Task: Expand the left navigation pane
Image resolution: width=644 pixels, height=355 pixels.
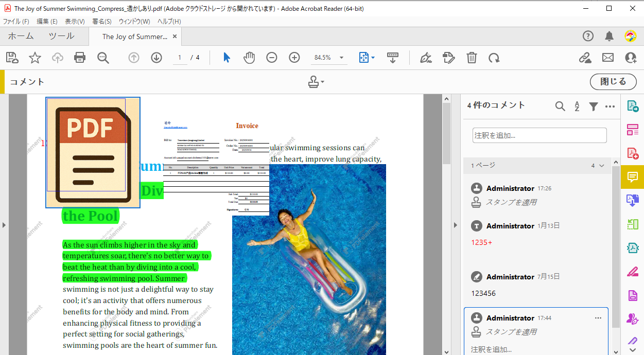Action: (4, 225)
